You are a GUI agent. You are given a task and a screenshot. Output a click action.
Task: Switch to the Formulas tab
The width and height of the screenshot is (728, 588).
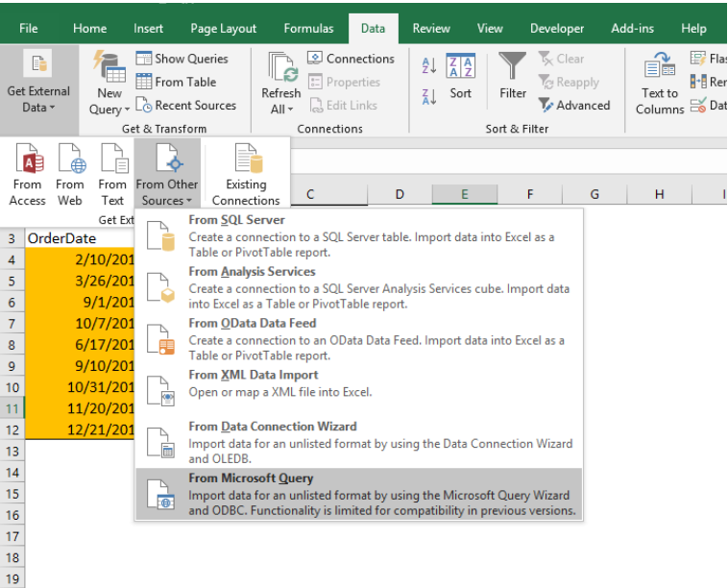308,29
